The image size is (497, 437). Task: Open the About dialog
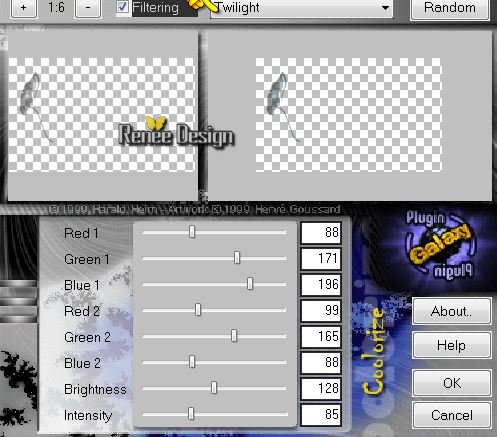pyautogui.click(x=451, y=311)
